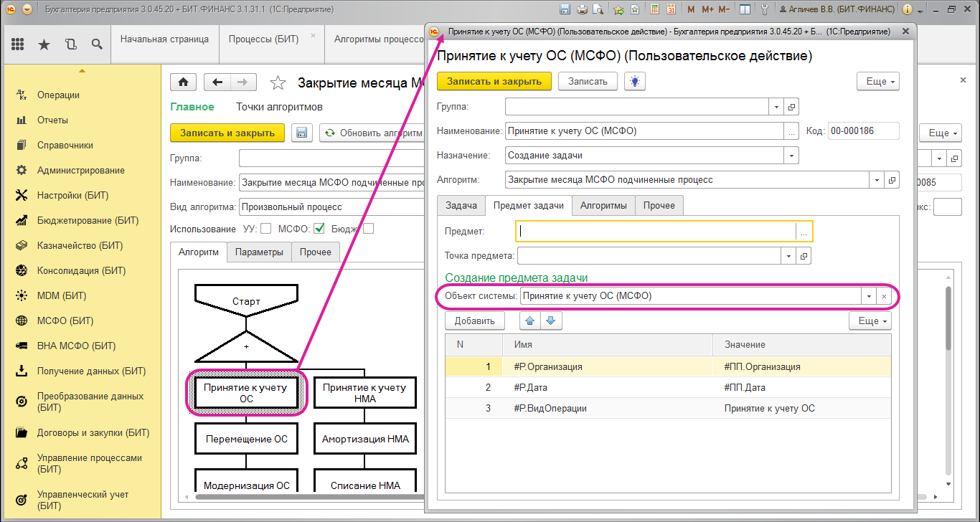Image resolution: width=980 pixels, height=522 pixels.
Task: Click the M memory button
Action: pyautogui.click(x=691, y=10)
